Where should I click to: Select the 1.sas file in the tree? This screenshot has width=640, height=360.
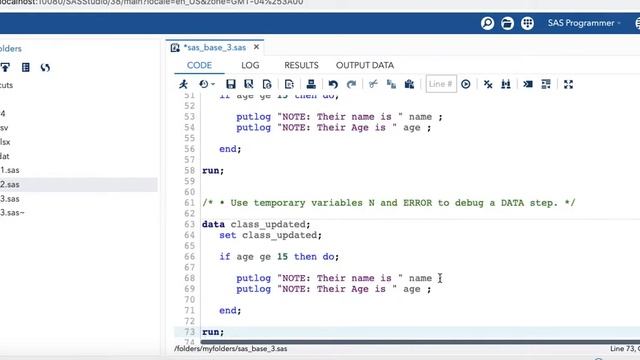(10, 170)
